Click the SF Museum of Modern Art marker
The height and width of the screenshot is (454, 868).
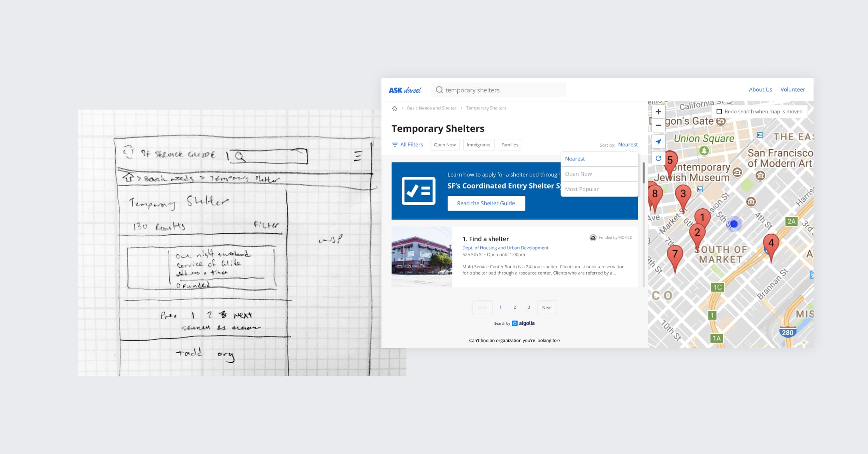coord(760,176)
